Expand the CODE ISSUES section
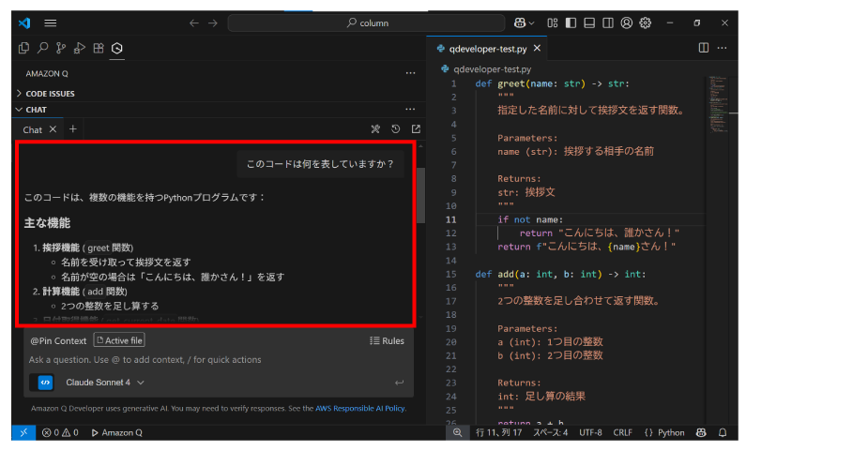Image resolution: width=868 pixels, height=451 pixels. pyautogui.click(x=50, y=94)
